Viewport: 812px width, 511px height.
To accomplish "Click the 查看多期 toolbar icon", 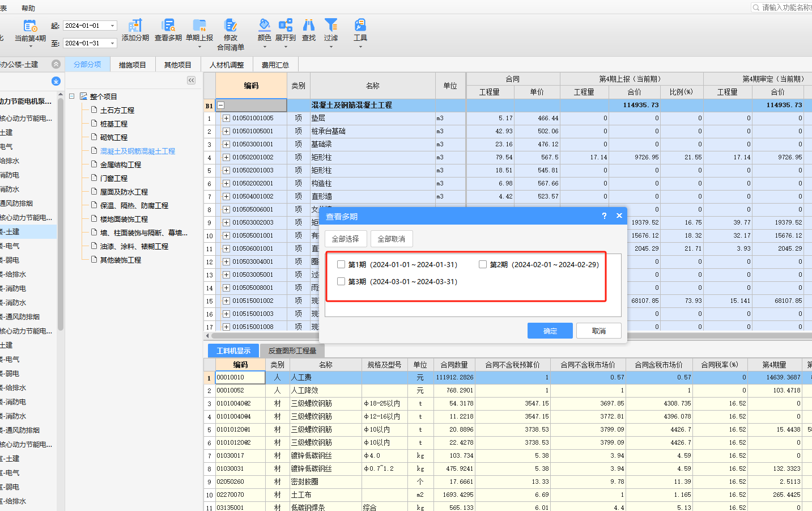I will coord(168,26).
